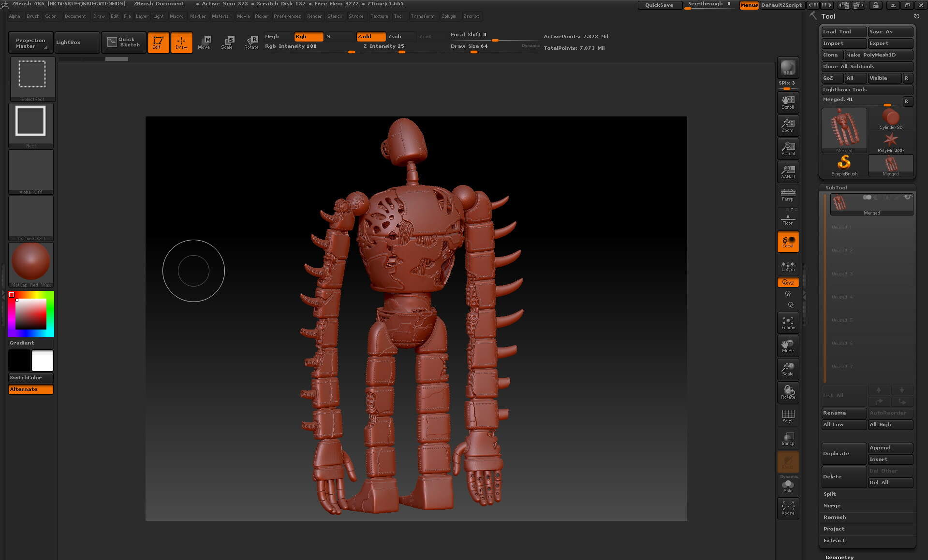Click the Quick Sketch button
The width and height of the screenshot is (928, 560).
click(x=124, y=42)
